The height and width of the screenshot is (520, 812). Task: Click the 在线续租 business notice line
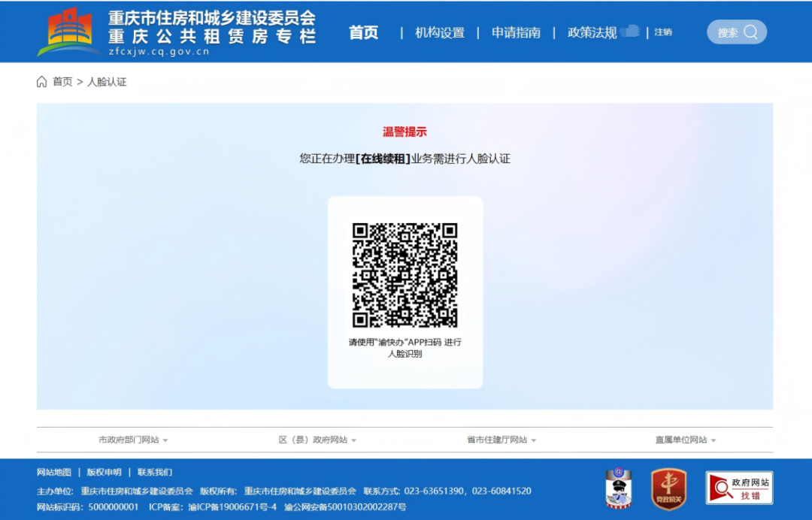click(405, 159)
